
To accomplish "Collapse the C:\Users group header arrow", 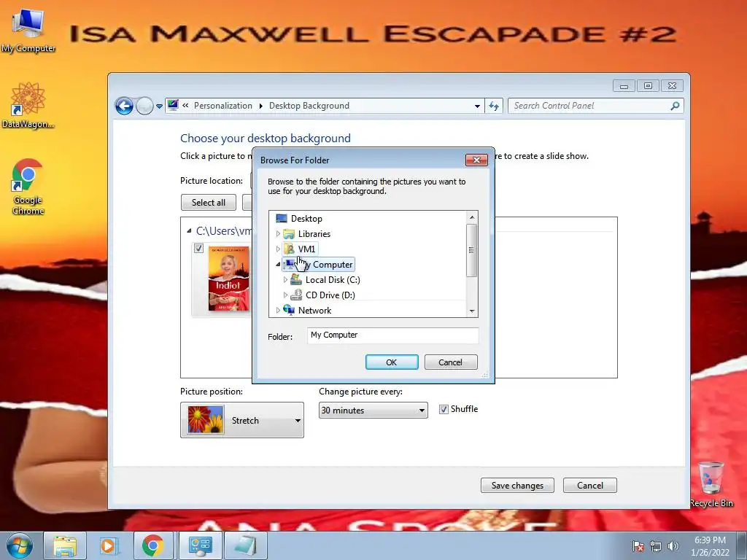I will [x=189, y=231].
